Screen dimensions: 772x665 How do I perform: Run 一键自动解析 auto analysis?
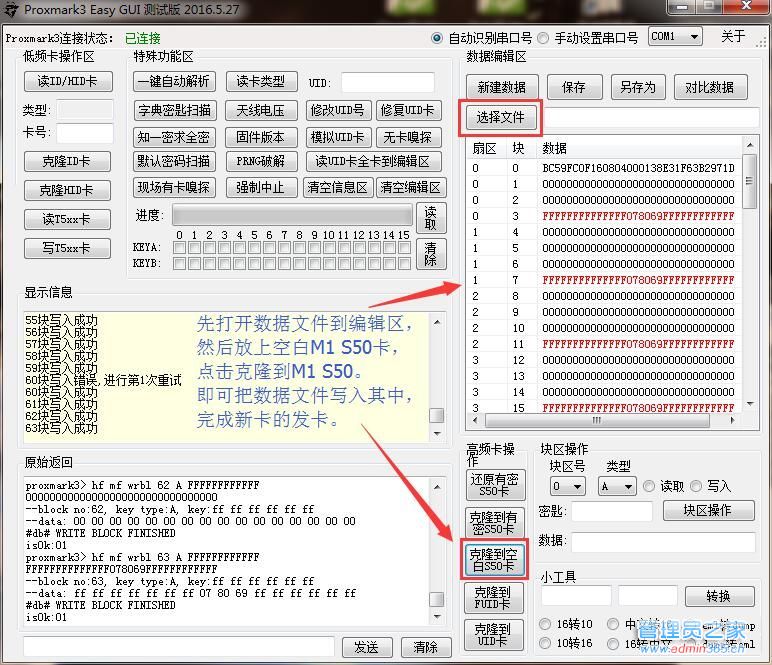click(x=174, y=81)
